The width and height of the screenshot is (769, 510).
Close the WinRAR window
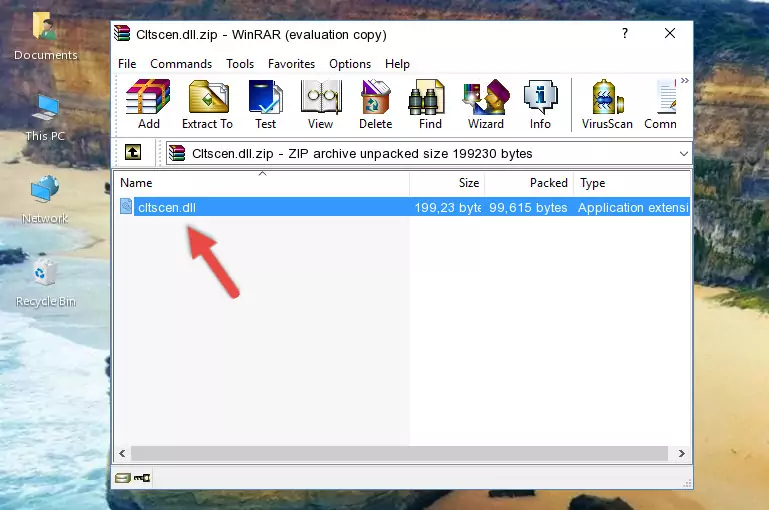pos(670,33)
